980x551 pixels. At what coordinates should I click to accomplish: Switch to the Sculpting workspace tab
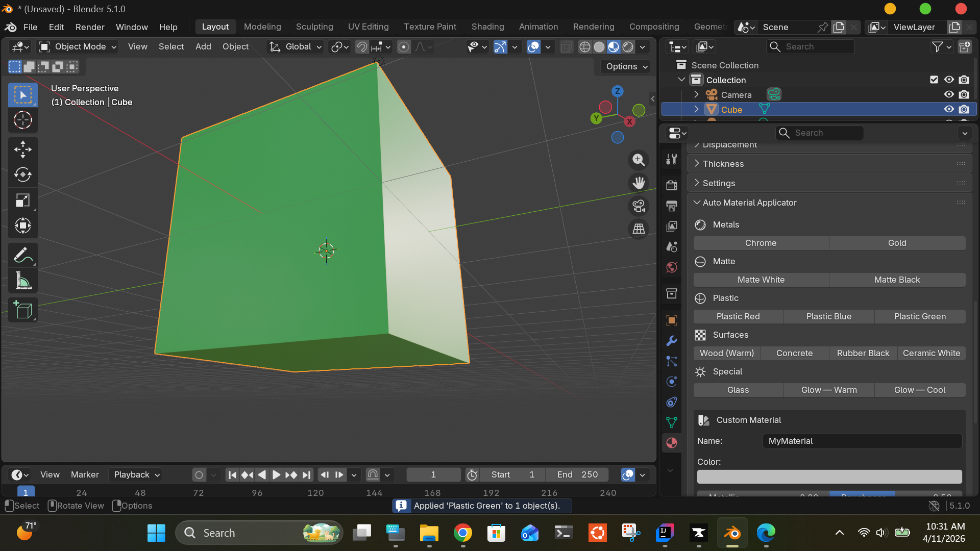tap(314, 27)
